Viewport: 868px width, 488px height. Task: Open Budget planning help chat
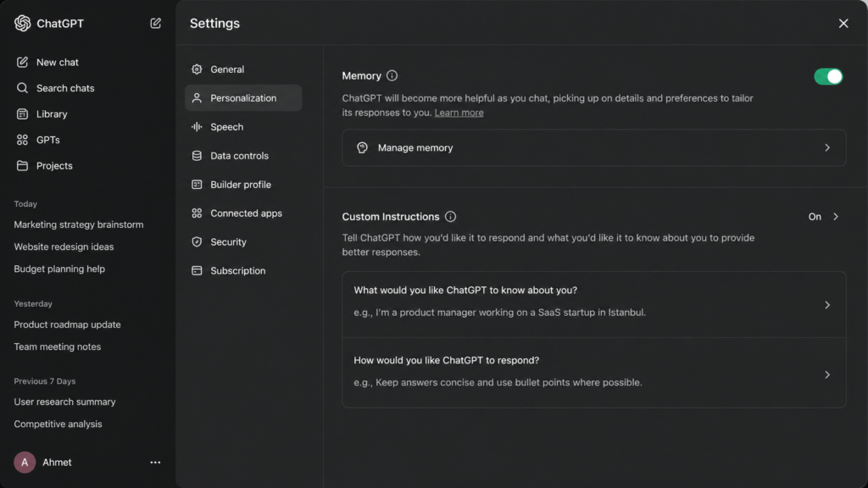tap(59, 269)
